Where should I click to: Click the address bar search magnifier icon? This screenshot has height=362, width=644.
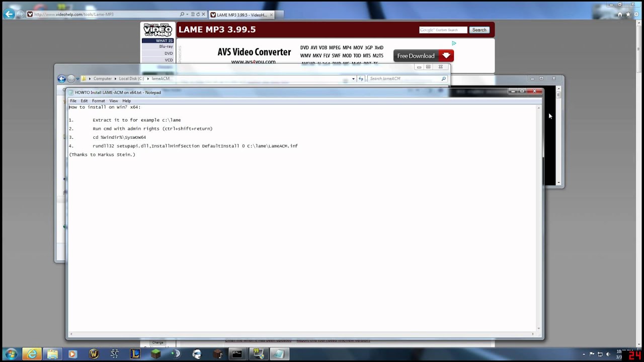point(182,14)
